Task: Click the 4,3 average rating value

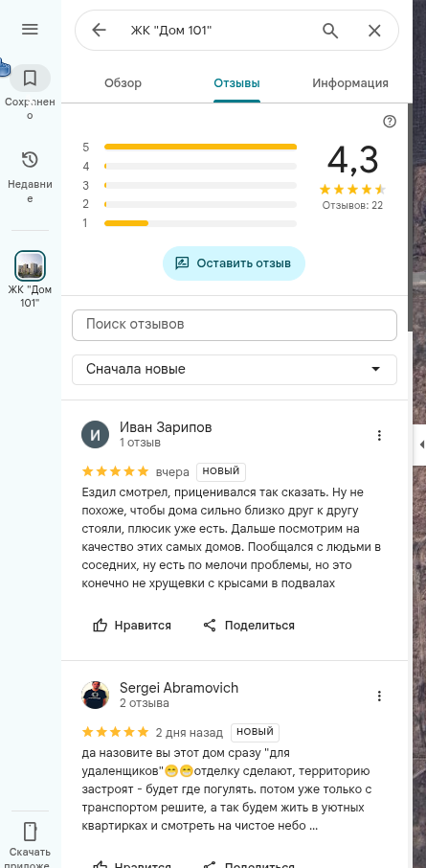Action: tap(352, 161)
